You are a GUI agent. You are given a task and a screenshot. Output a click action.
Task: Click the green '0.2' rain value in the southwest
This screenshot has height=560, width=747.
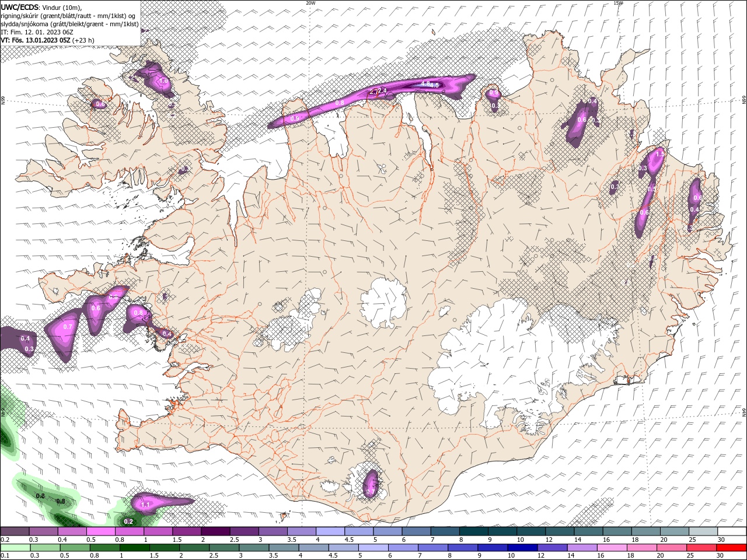(128, 521)
